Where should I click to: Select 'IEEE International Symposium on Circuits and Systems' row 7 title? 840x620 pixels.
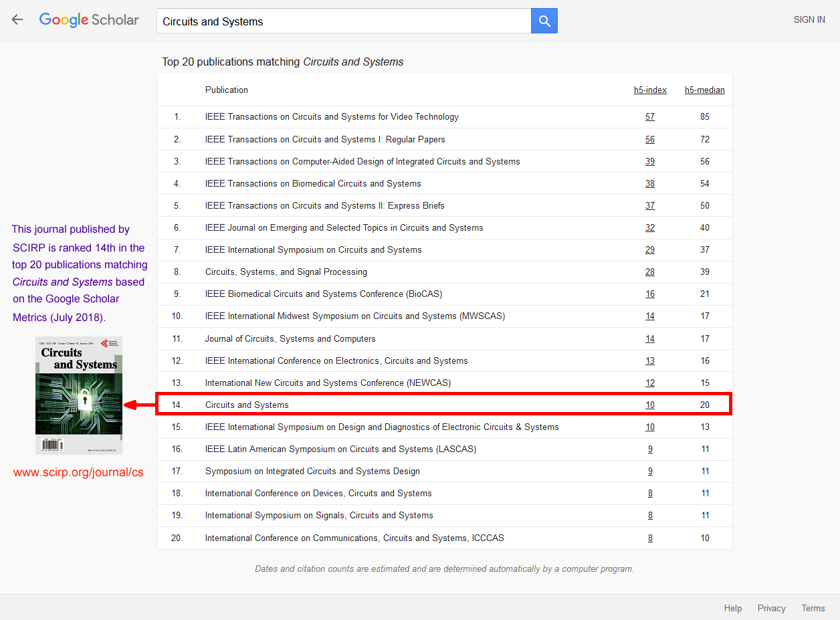[314, 249]
